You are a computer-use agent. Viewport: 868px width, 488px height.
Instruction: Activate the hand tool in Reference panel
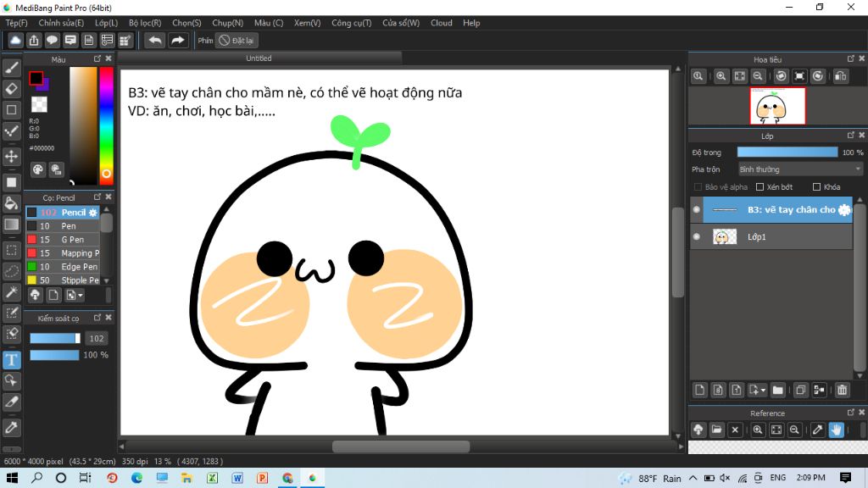836,430
